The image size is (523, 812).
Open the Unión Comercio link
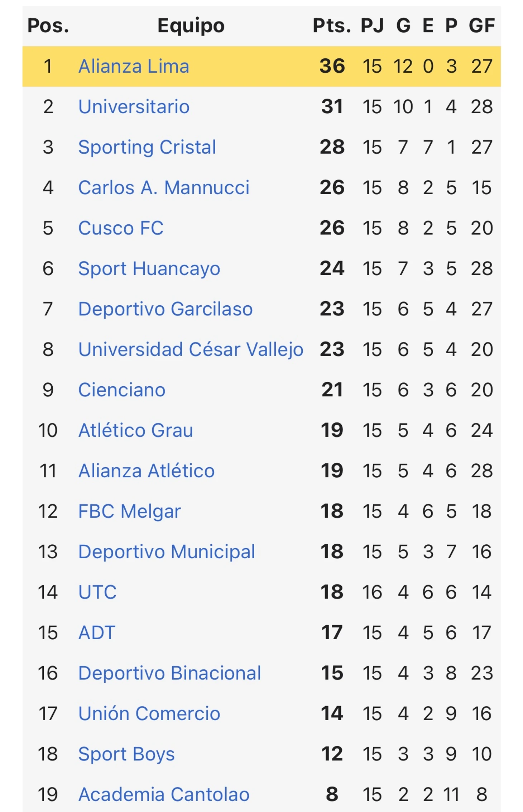coord(149,714)
